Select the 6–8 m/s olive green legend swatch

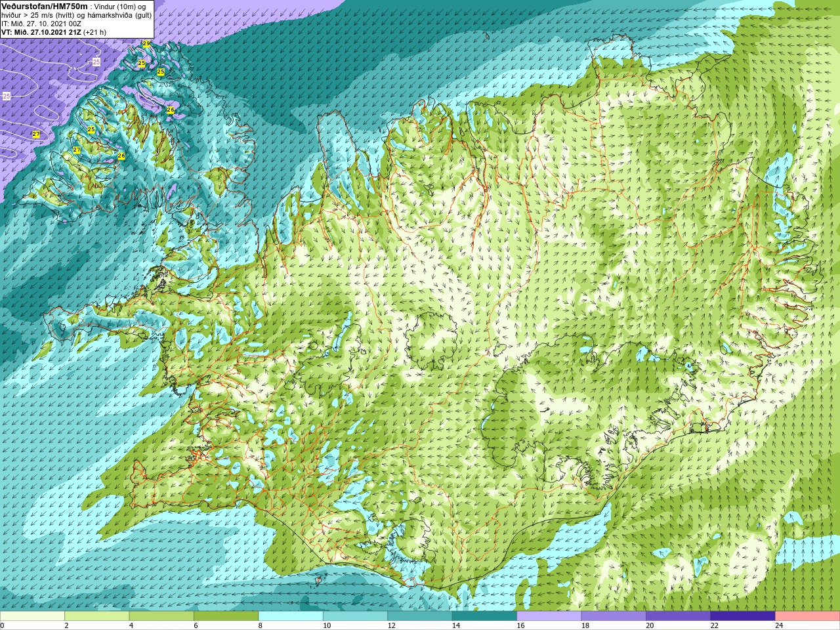pyautogui.click(x=226, y=616)
